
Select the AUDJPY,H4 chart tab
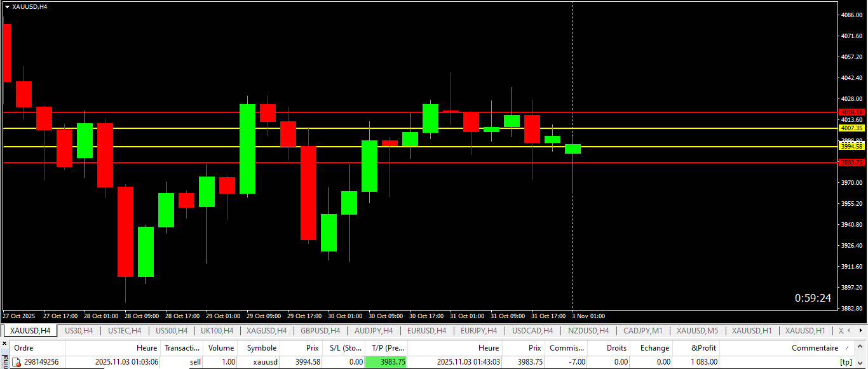(x=374, y=331)
